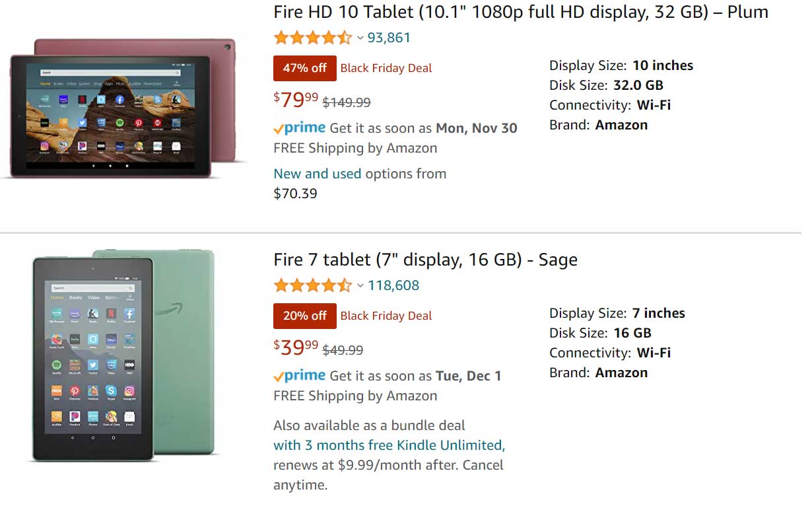Click the $39.99 price of Fire 7
The image size is (812, 510).
pyautogui.click(x=296, y=347)
